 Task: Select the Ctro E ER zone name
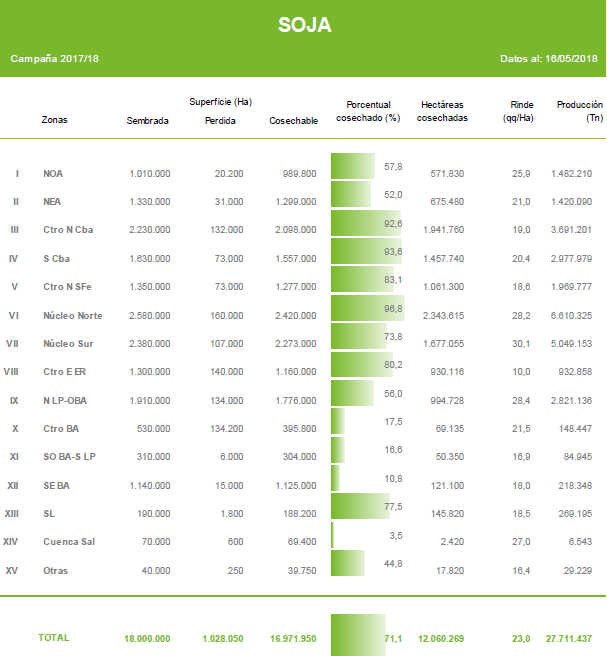[x=64, y=372]
